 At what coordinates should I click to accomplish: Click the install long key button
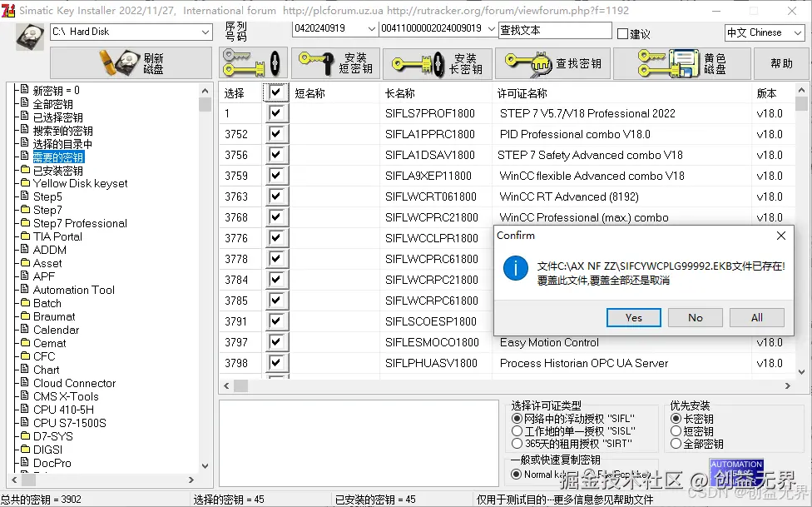437,63
